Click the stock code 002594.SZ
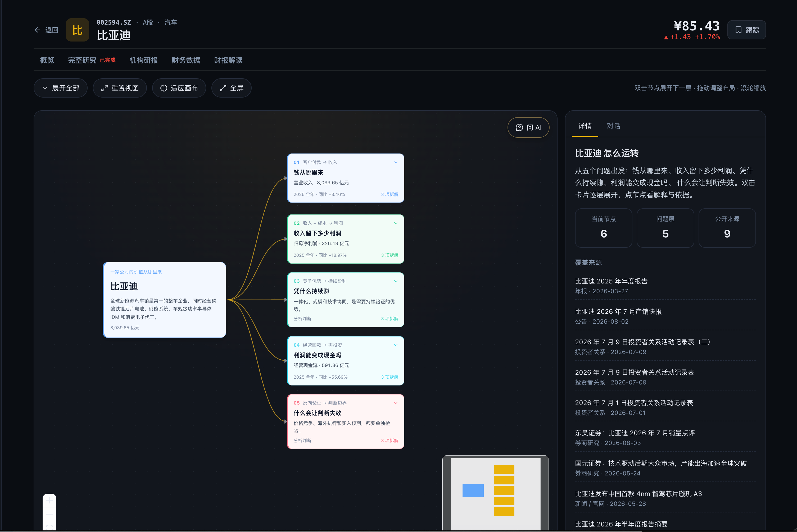This screenshot has height=532, width=797. pos(114,22)
